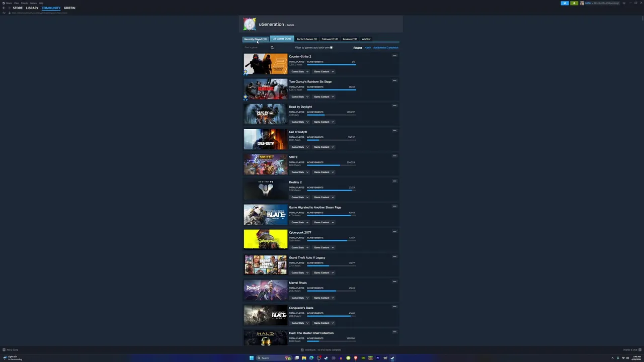Screen dimensions: 644x362
Task: Click the search magnifier beside Find a game
Action: click(272, 48)
